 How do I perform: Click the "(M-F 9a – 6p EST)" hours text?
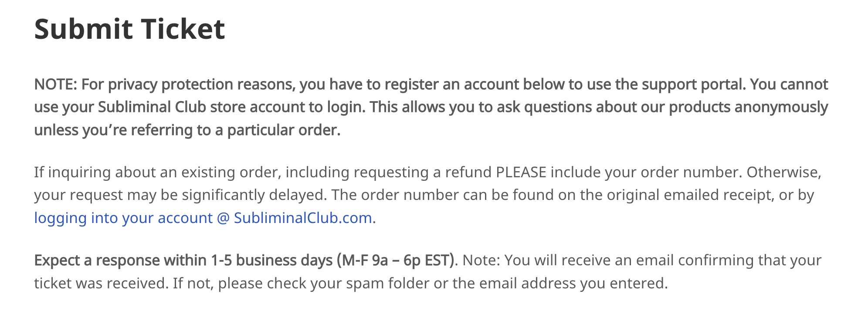point(396,260)
